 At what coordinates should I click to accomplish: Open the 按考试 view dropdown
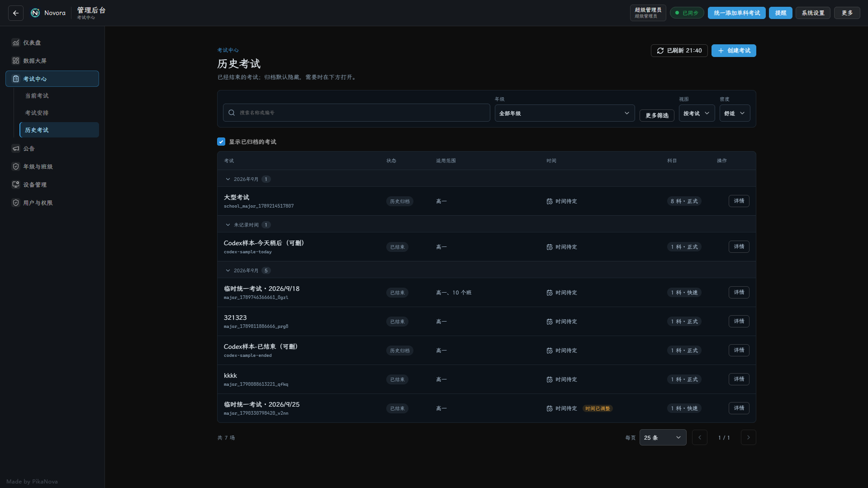(x=697, y=113)
